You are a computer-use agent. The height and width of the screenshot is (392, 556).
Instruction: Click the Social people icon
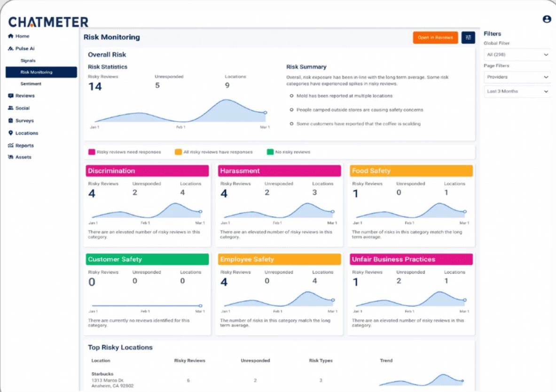pos(11,108)
